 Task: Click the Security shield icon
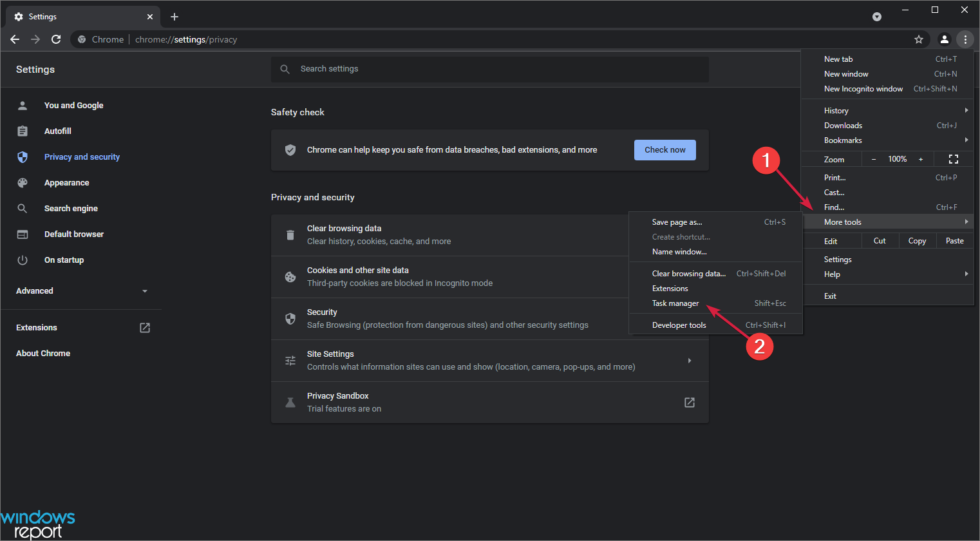click(x=290, y=319)
